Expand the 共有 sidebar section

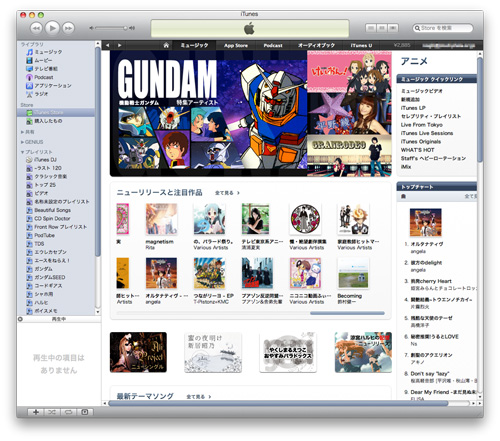pyautogui.click(x=22, y=132)
